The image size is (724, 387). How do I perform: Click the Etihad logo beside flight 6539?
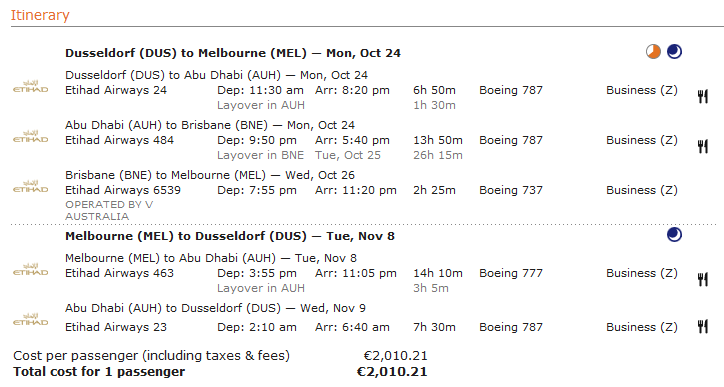(x=30, y=187)
